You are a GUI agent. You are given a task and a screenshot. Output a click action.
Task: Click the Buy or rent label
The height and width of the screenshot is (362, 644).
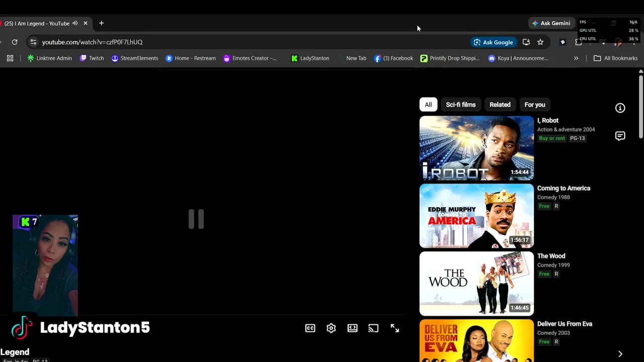(552, 138)
